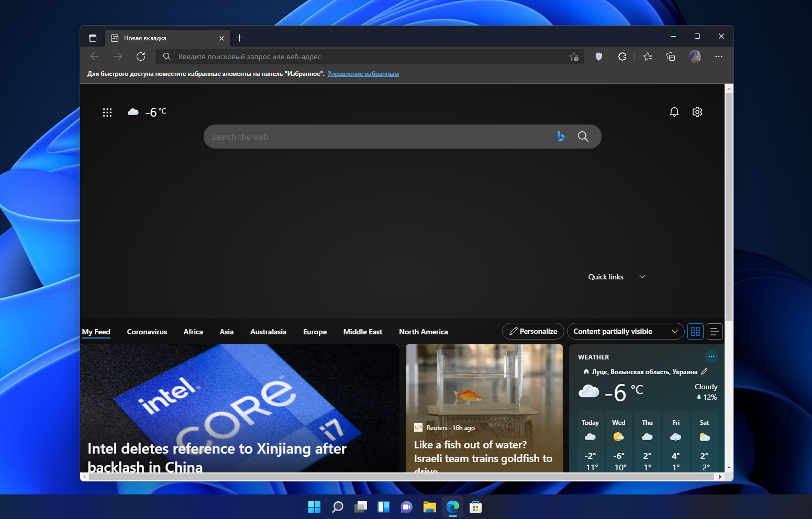812x519 pixels.
Task: Open page settings gear icon
Action: [x=697, y=112]
